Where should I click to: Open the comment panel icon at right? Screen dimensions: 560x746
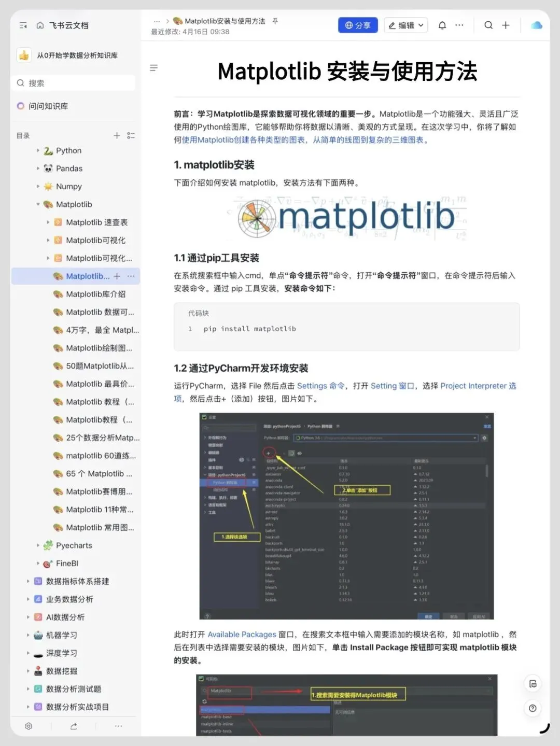tap(533, 684)
